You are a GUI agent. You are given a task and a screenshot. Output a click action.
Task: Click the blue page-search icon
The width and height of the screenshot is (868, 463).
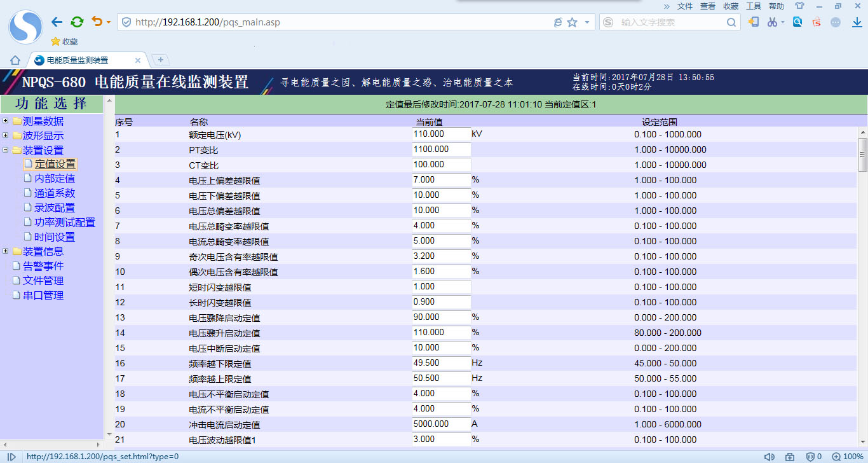(797, 22)
